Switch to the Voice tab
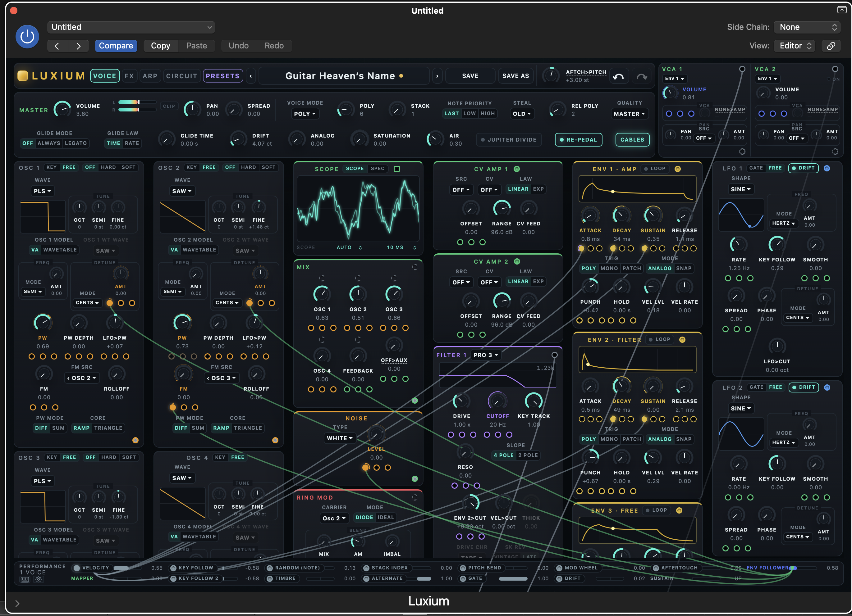This screenshot has width=852, height=616. (105, 76)
